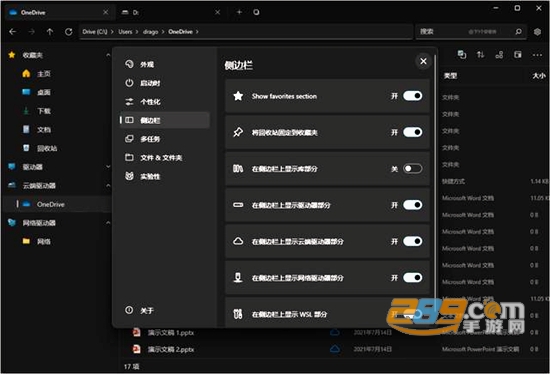This screenshot has height=374, width=550.
Task: Collapse the Cloud Drives section in sidebar
Action: click(108, 185)
